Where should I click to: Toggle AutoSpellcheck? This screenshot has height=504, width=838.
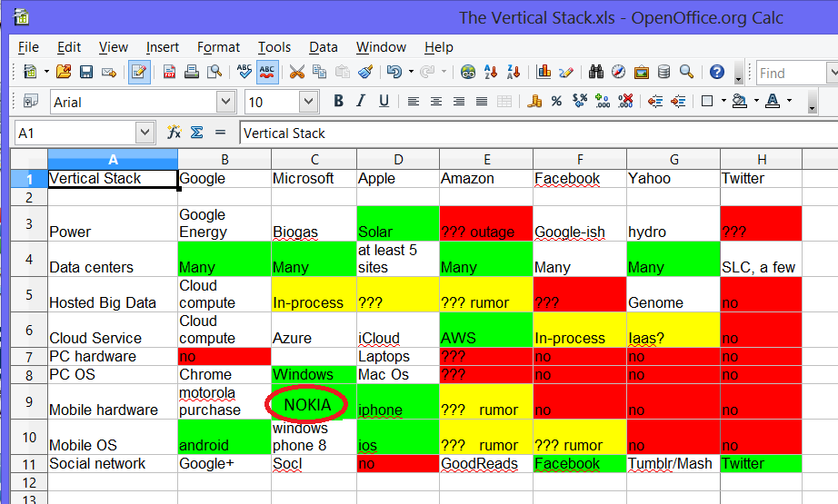tap(267, 72)
